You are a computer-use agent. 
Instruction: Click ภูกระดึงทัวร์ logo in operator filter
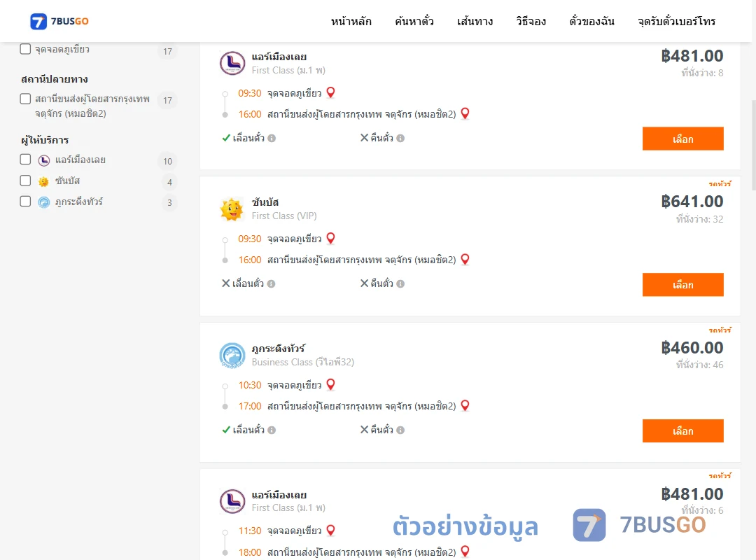point(44,202)
